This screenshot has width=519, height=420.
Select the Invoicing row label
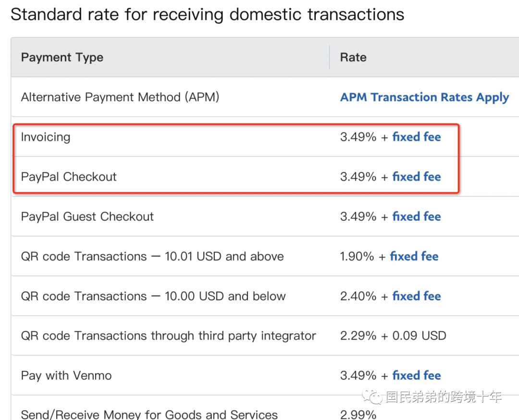pos(46,137)
